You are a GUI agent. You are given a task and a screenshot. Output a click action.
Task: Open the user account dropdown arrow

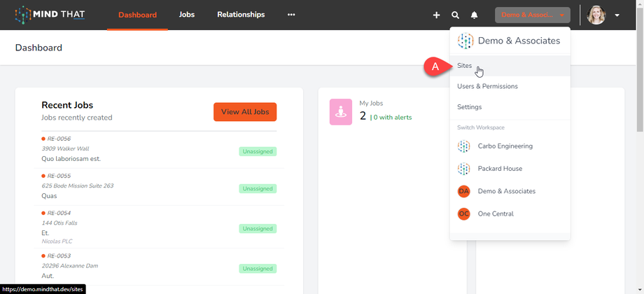pyautogui.click(x=617, y=15)
